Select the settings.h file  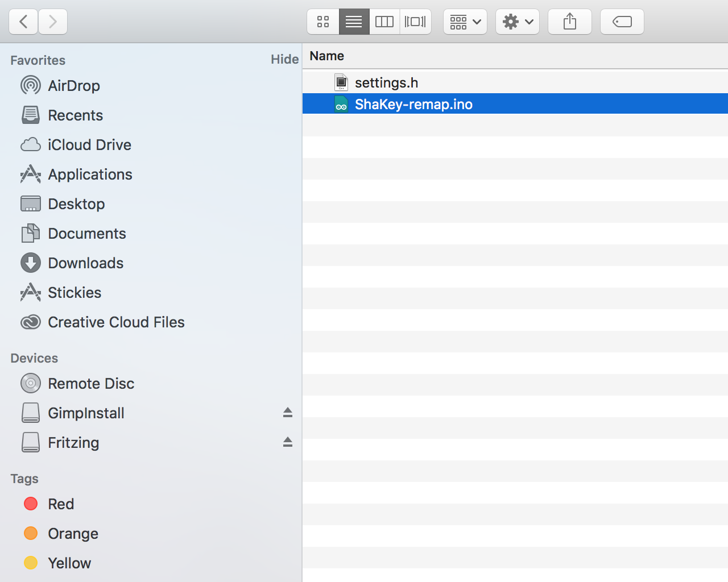coord(515,82)
